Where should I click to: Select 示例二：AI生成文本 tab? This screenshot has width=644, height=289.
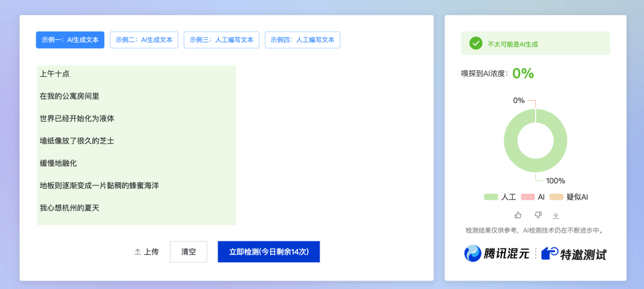click(144, 40)
